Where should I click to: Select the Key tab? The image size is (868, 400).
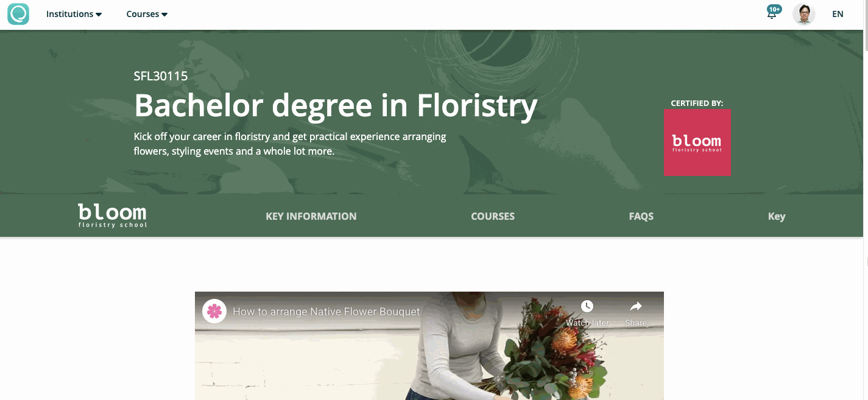pyautogui.click(x=777, y=216)
